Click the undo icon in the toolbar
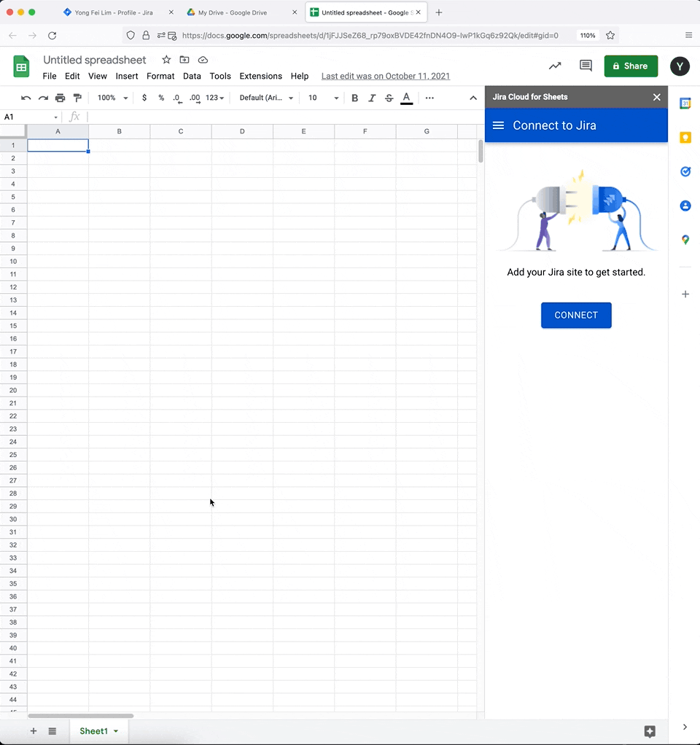This screenshot has height=745, width=700. pyautogui.click(x=26, y=98)
